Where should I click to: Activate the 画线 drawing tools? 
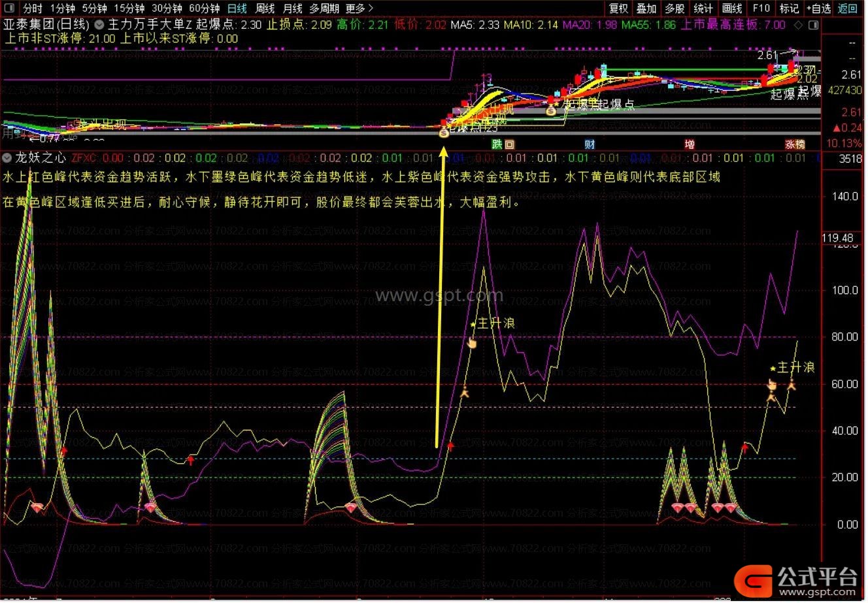tap(732, 8)
